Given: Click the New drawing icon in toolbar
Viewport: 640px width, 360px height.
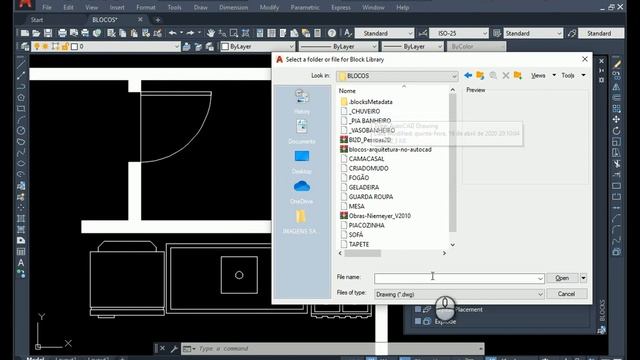Looking at the screenshot, I should coord(25,33).
